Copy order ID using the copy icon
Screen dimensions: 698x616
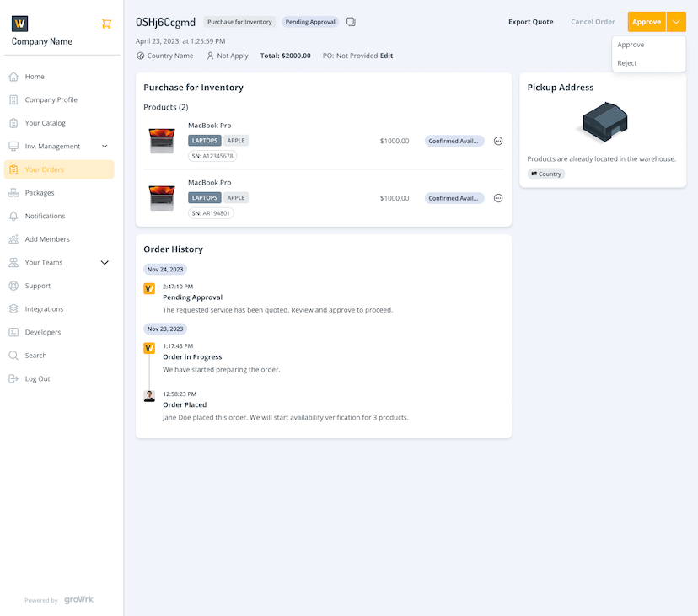click(352, 22)
